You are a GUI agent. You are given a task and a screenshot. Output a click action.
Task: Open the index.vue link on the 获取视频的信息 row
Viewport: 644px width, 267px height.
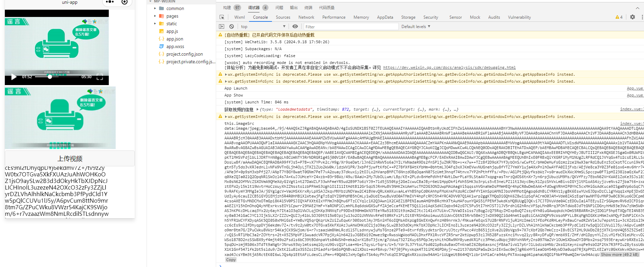[x=632, y=109]
